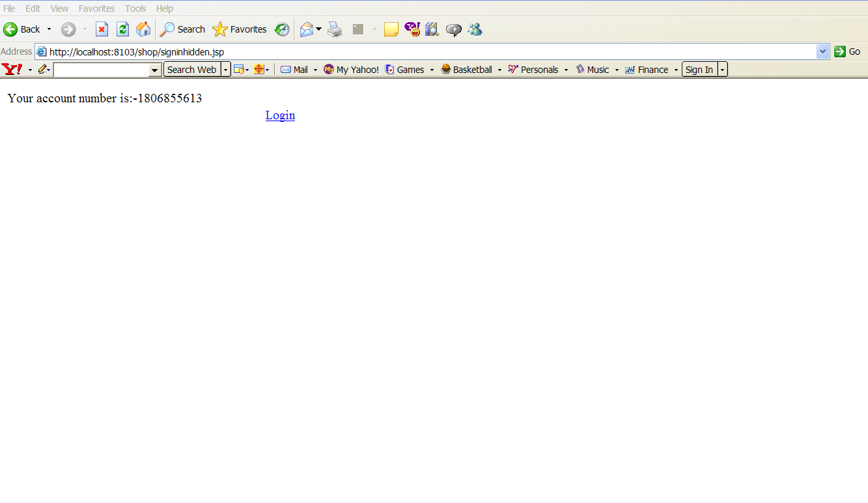Open the Tools menu
868x503 pixels.
tap(135, 8)
